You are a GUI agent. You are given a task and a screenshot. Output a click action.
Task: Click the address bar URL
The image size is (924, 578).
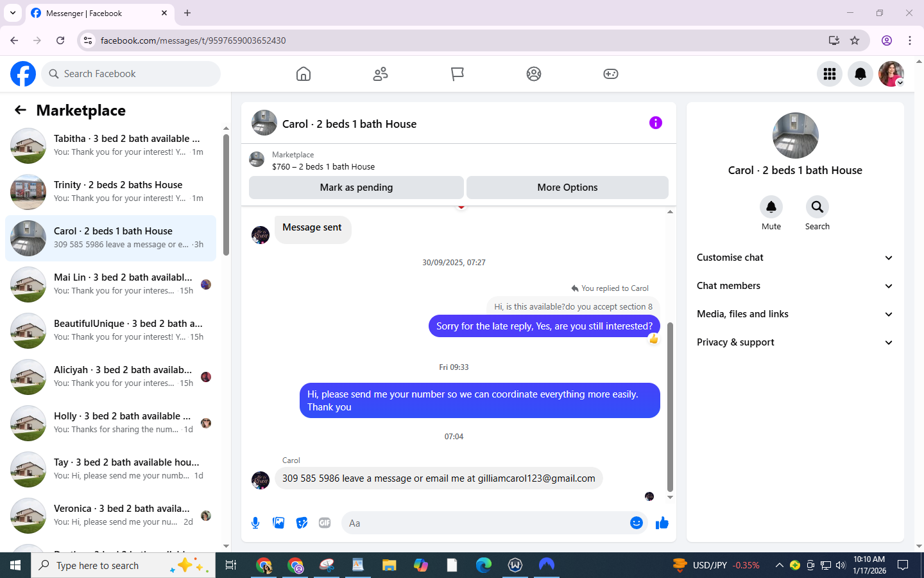click(193, 40)
